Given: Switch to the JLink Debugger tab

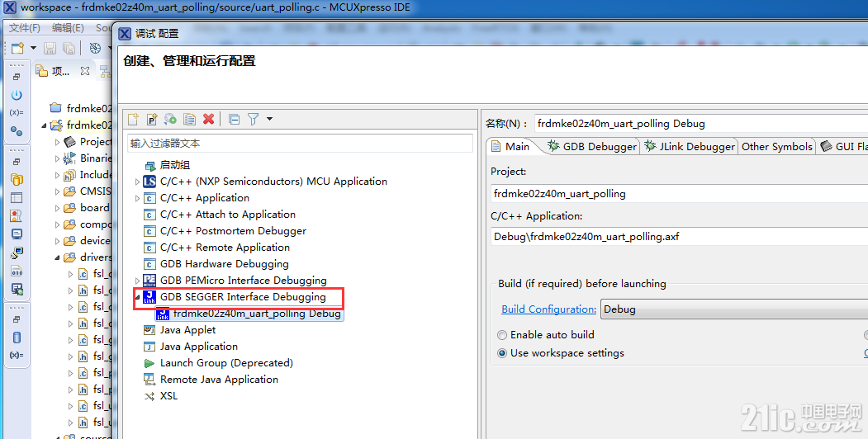Looking at the screenshot, I should coord(689,147).
